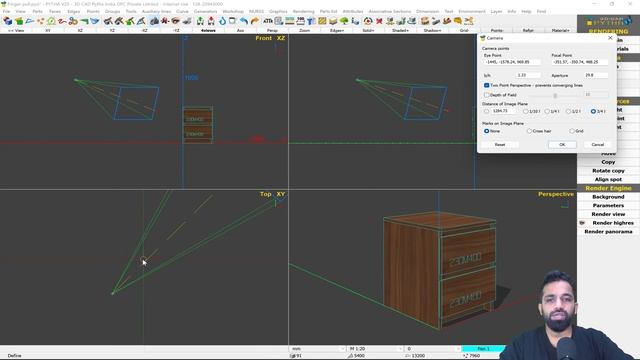Viewport: 640px width, 360px height.
Task: Click the Persp view bar button
Action: coord(272,31)
